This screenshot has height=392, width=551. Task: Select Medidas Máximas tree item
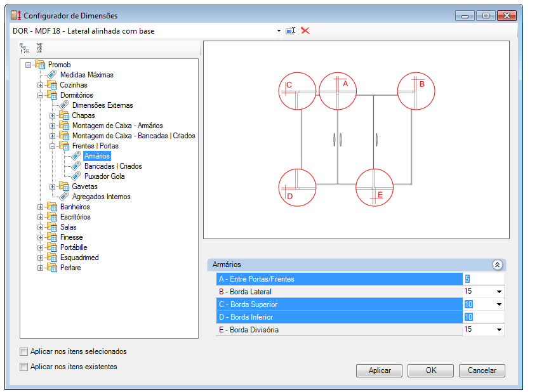tap(86, 75)
